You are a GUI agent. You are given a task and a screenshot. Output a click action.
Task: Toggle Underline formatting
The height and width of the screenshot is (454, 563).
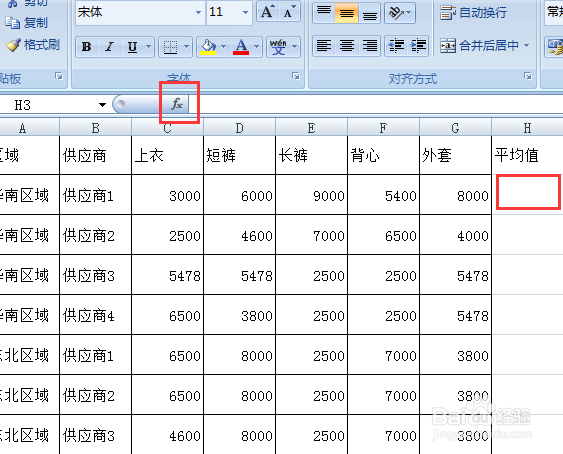(132, 47)
